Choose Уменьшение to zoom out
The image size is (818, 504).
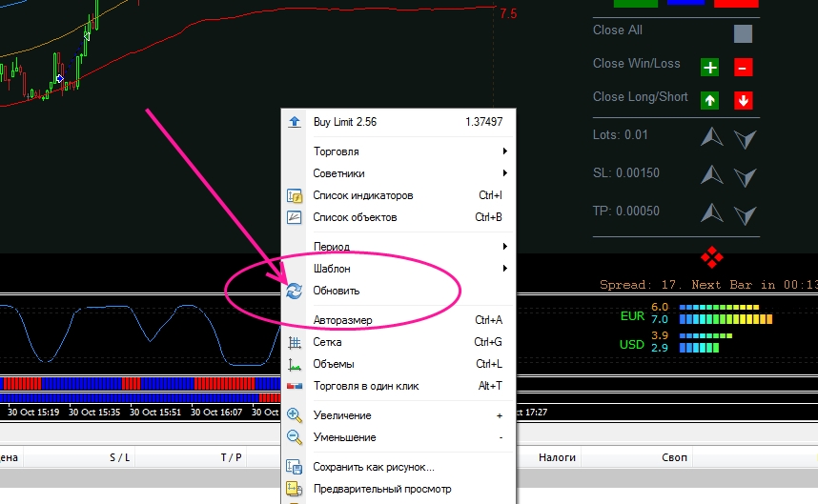tap(399, 437)
